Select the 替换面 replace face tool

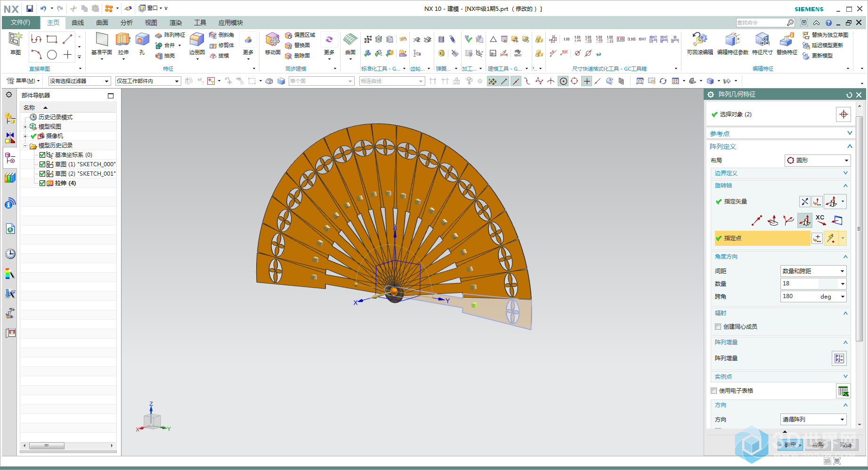click(x=297, y=45)
